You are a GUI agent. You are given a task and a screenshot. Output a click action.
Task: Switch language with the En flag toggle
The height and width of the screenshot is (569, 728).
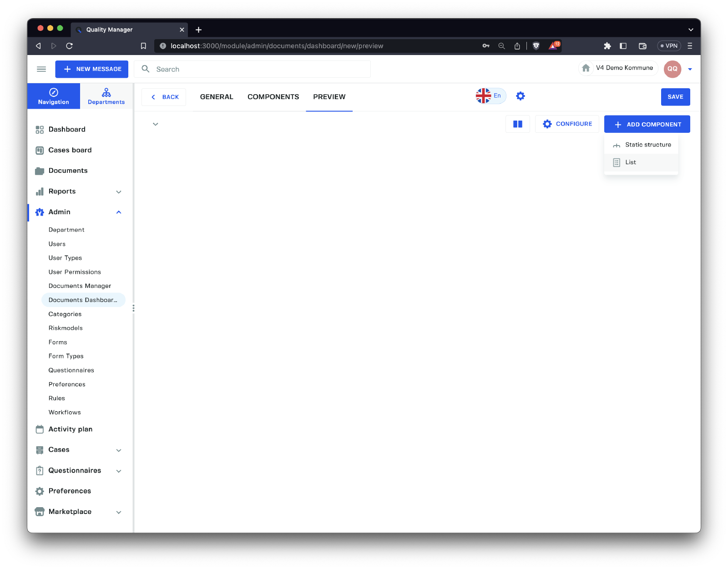tap(490, 96)
